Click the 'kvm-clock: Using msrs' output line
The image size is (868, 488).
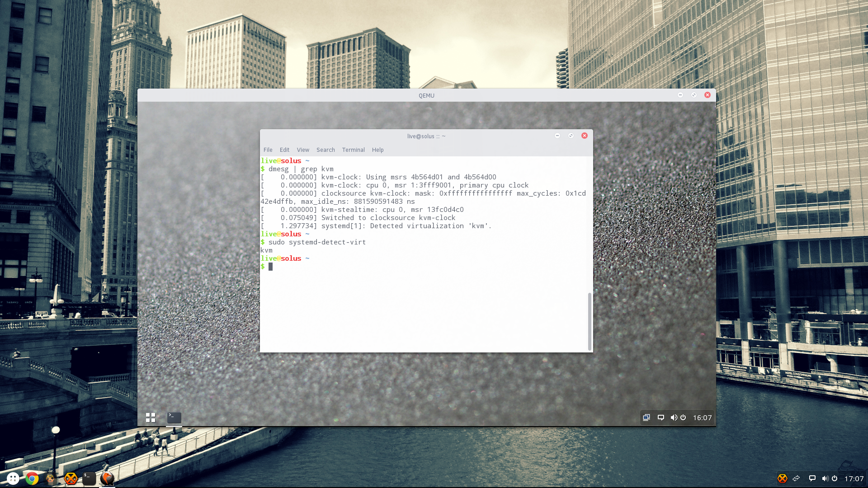point(378,177)
